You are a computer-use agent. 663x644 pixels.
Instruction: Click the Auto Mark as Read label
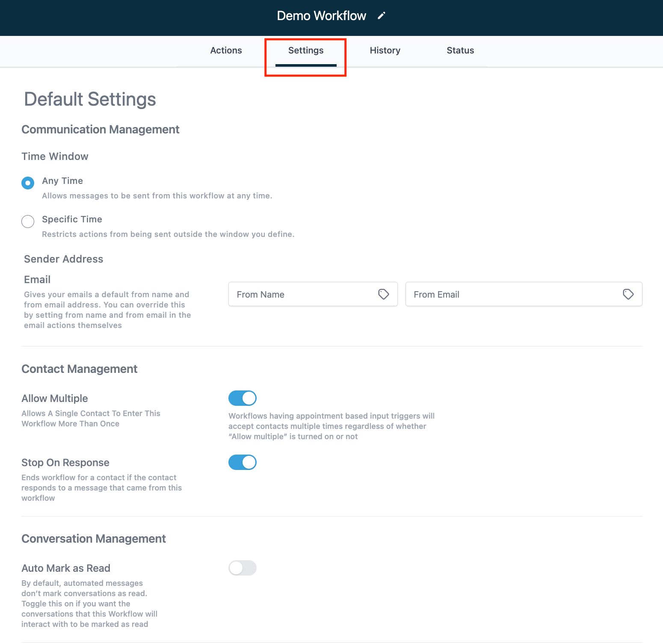(x=66, y=568)
